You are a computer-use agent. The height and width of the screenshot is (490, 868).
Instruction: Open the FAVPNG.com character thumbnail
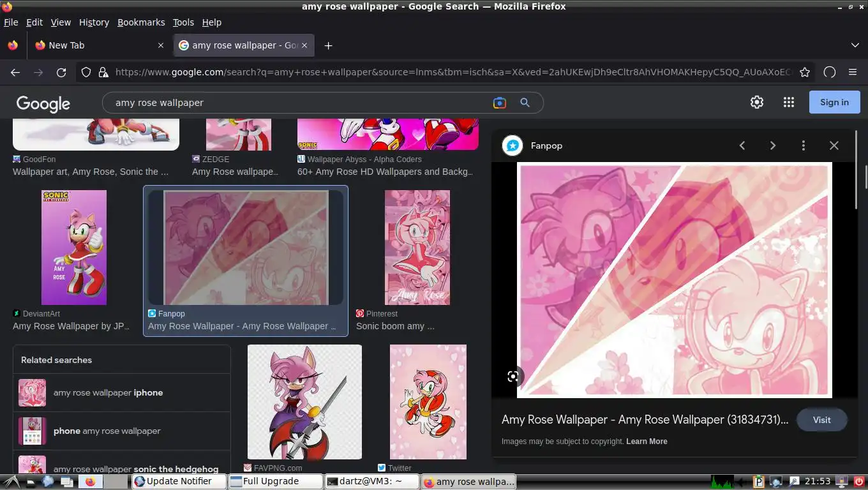[304, 402]
